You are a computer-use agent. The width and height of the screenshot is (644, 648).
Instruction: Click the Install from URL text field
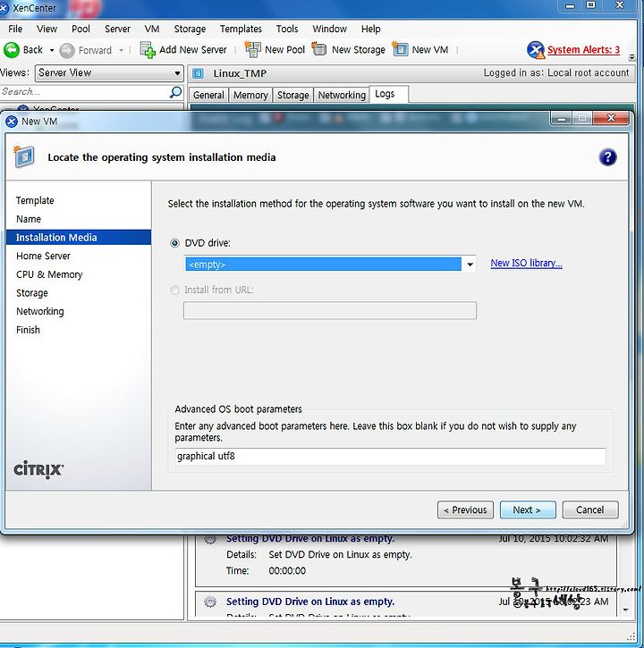point(330,310)
